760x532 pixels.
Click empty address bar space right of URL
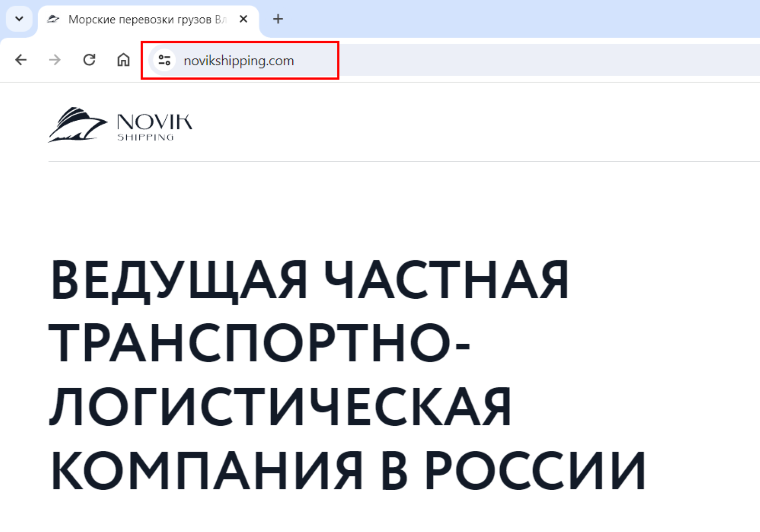tap(518, 61)
